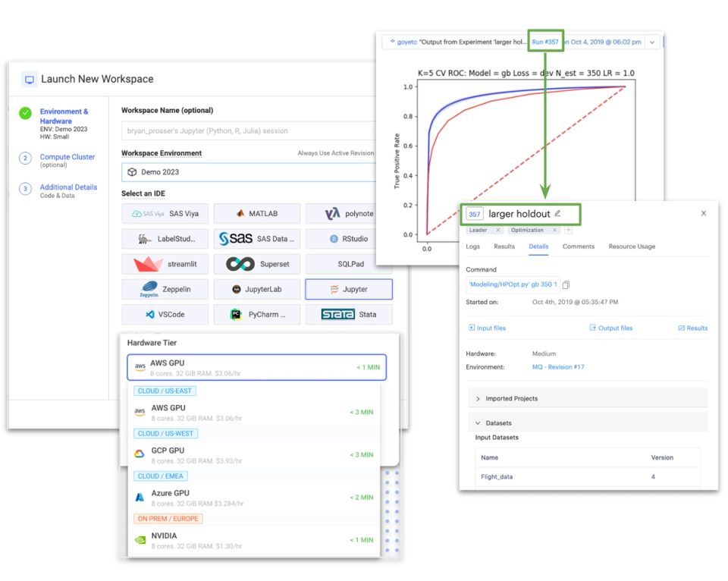This screenshot has height=581, width=728.
Task: Open MQ - Revision #17 environment link
Action: pyautogui.click(x=558, y=367)
